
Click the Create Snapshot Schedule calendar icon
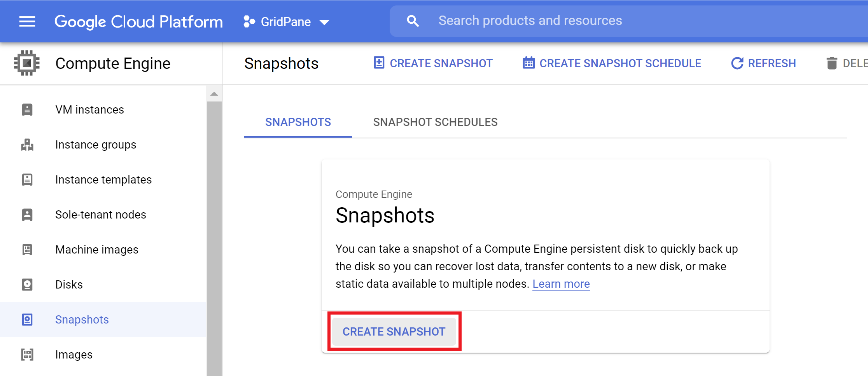pyautogui.click(x=529, y=63)
